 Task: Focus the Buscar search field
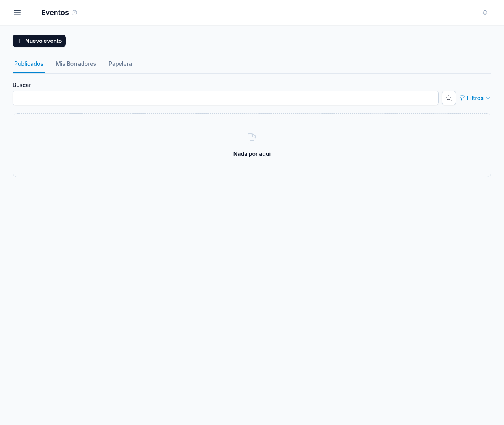coord(226,98)
